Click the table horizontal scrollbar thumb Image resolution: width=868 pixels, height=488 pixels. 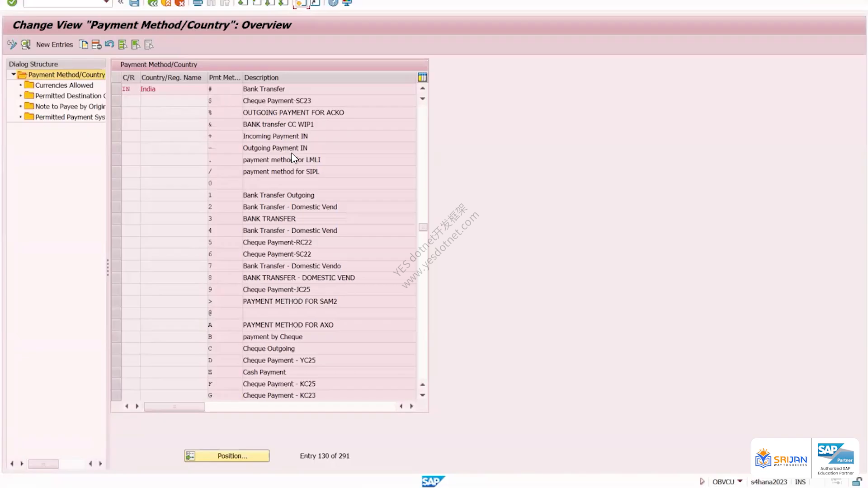coord(174,407)
